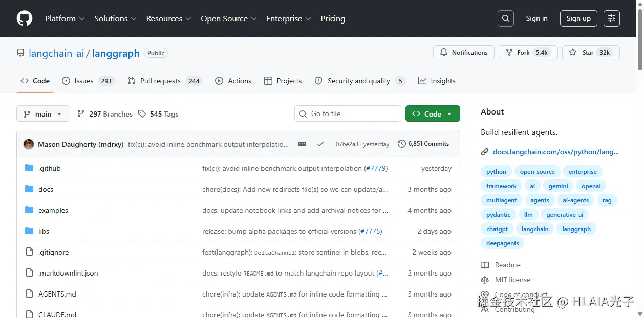
Task: Click the AGENTS.md file icon
Action: coord(29,294)
